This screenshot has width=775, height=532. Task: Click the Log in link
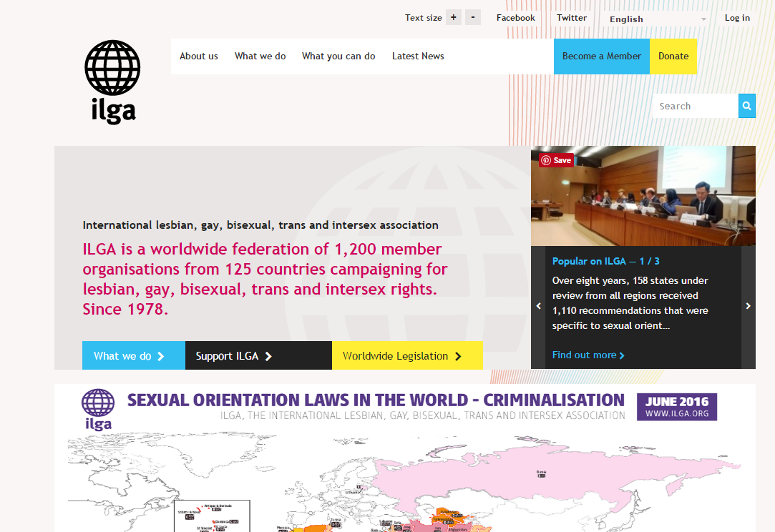(x=737, y=18)
